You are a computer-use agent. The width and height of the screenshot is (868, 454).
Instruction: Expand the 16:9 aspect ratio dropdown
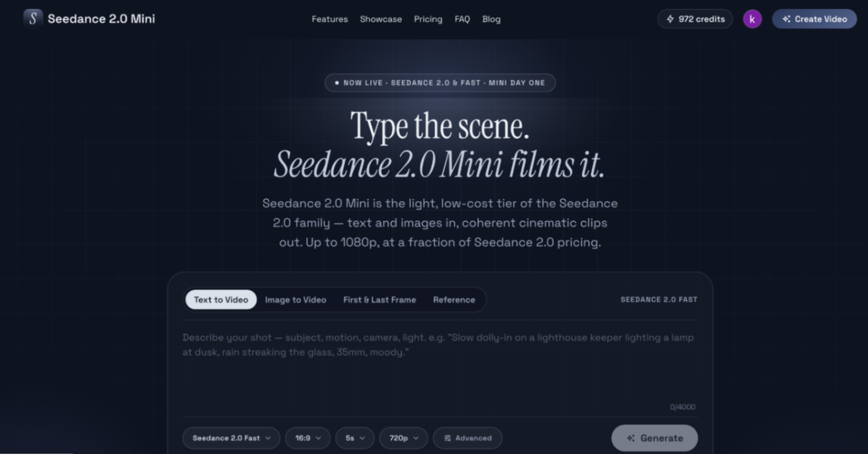click(x=308, y=438)
